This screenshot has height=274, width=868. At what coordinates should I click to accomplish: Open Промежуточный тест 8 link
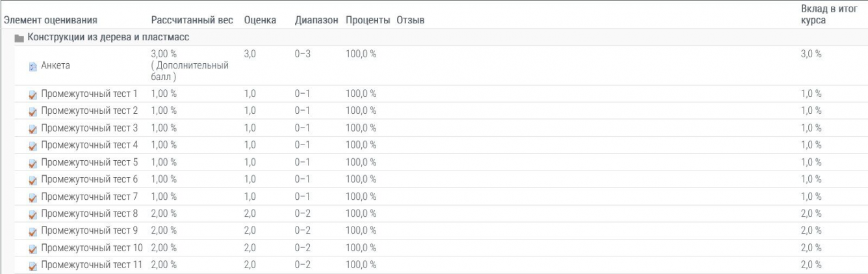(90, 213)
